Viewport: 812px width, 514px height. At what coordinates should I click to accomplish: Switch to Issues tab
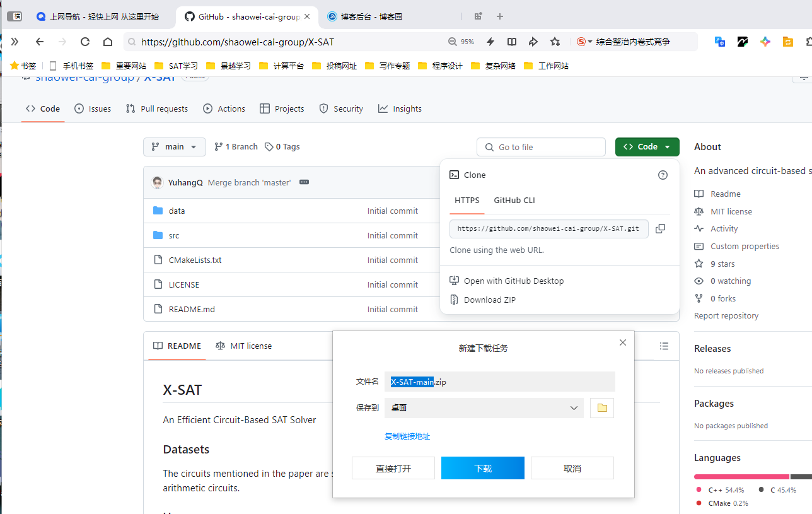pos(93,108)
